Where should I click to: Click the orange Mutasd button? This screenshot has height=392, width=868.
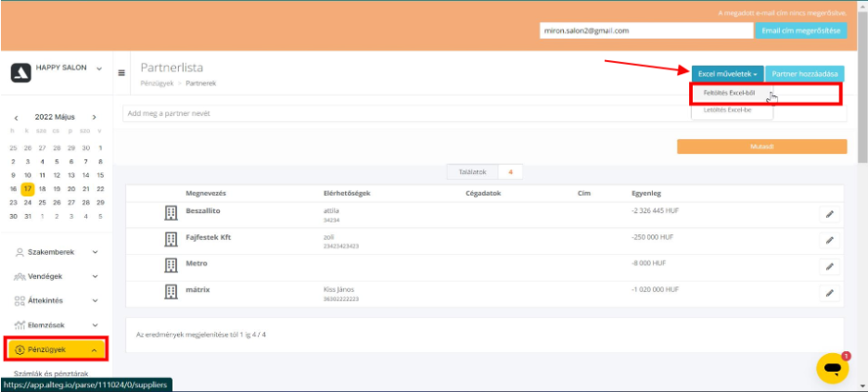[x=761, y=146]
